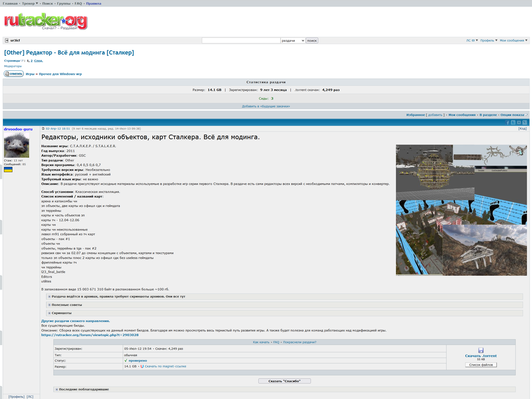Open the Профиль dropdown menu
532x399 pixels.
click(x=489, y=40)
